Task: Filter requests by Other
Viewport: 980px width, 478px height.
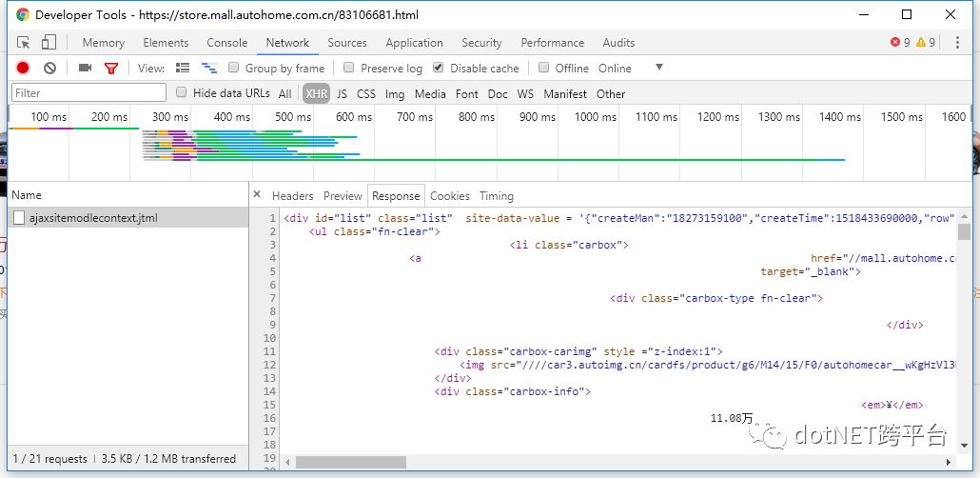Action: (611, 94)
